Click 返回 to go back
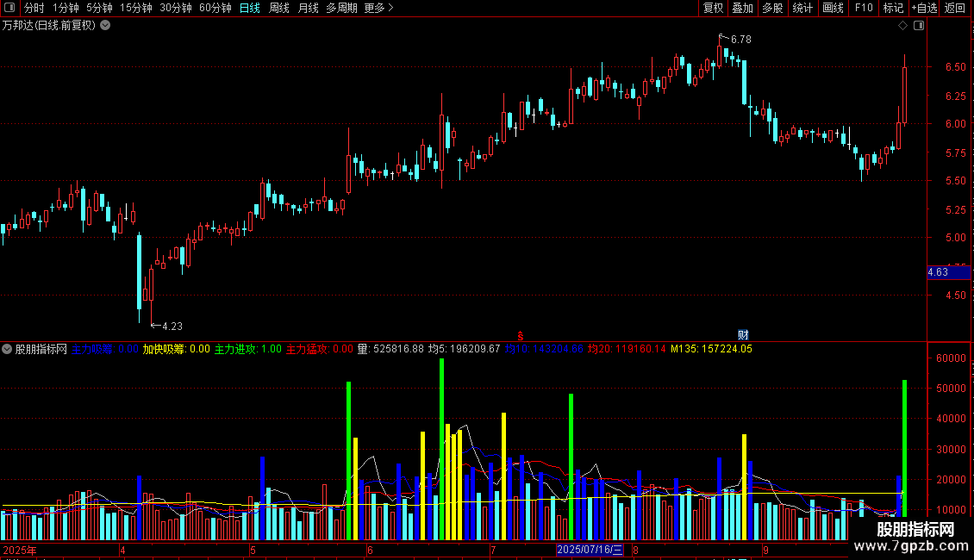 pos(955,8)
